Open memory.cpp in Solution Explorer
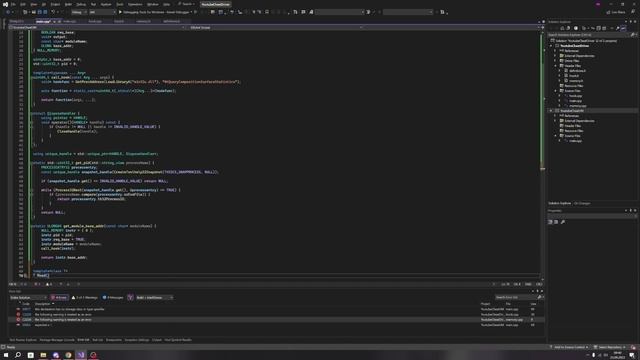Viewport: 640px width, 360px height. (x=578, y=106)
